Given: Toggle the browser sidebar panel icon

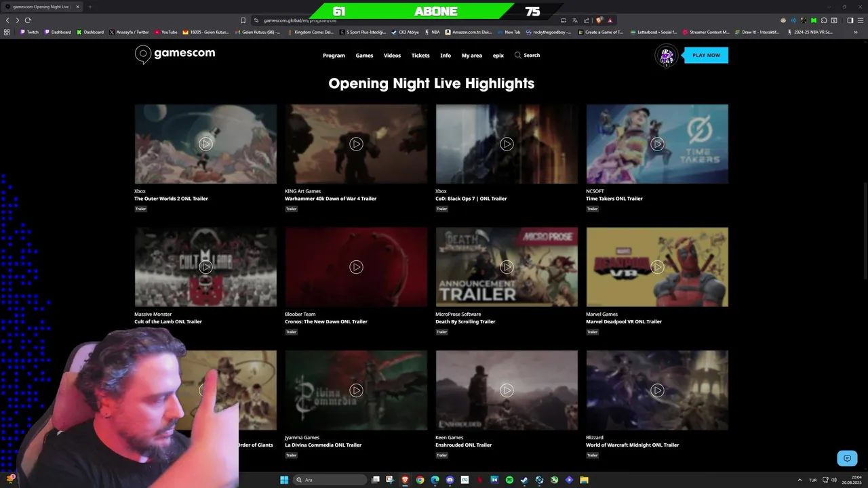Looking at the screenshot, I should pyautogui.click(x=850, y=20).
